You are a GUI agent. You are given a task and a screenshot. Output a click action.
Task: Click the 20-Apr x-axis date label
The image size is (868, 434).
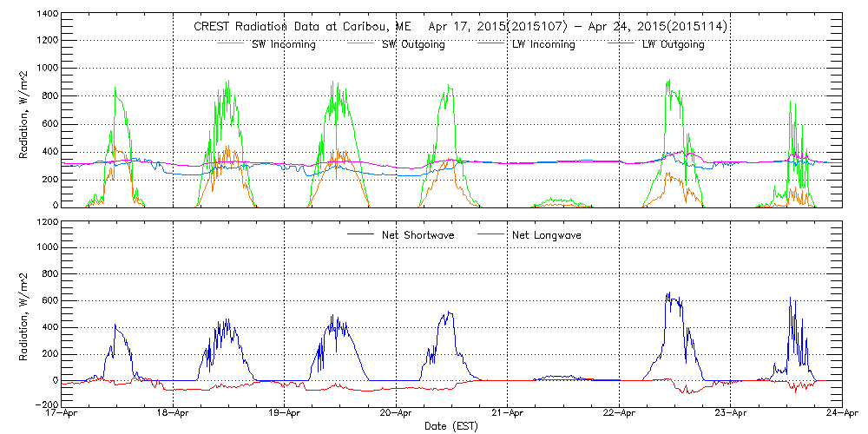coord(396,414)
